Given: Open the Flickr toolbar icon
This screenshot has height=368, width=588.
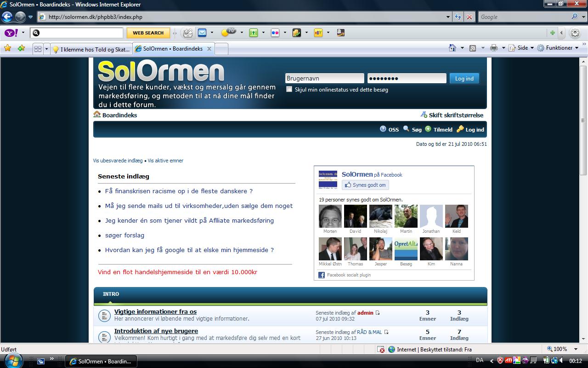Looking at the screenshot, I should click(x=275, y=33).
